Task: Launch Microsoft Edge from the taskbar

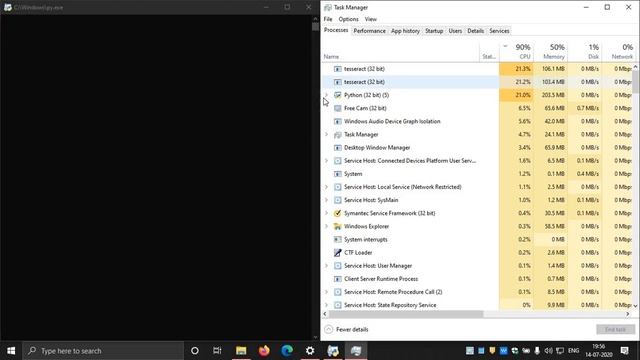Action: click(x=287, y=351)
